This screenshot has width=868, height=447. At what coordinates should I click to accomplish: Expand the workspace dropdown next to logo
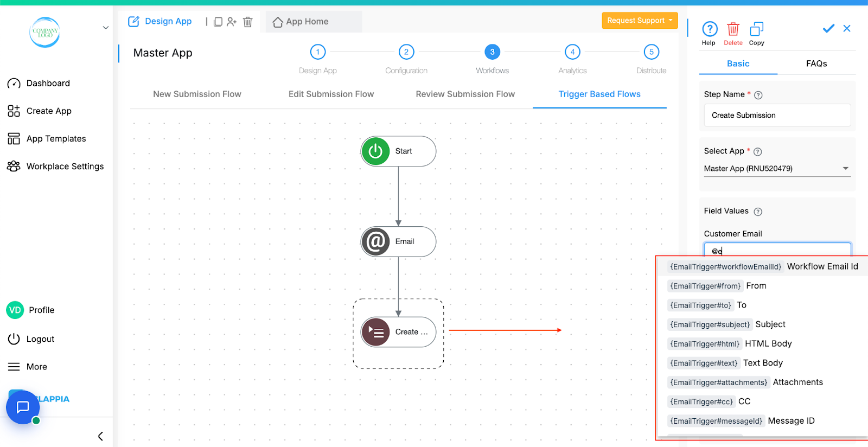pyautogui.click(x=106, y=28)
